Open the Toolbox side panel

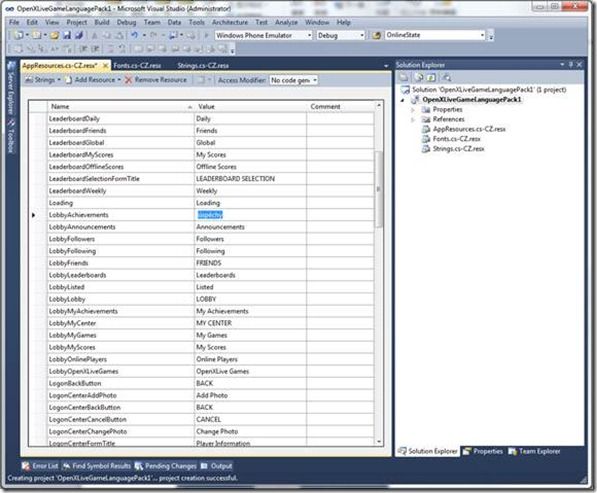[x=11, y=136]
